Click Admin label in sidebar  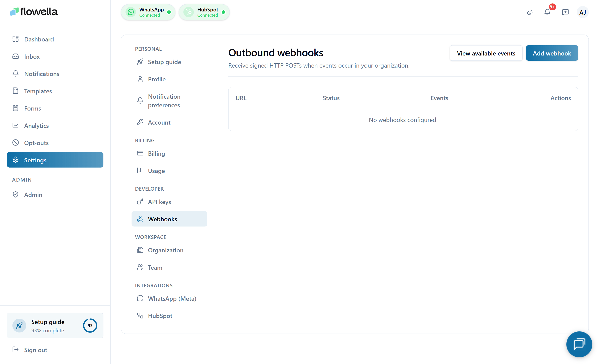click(x=33, y=195)
